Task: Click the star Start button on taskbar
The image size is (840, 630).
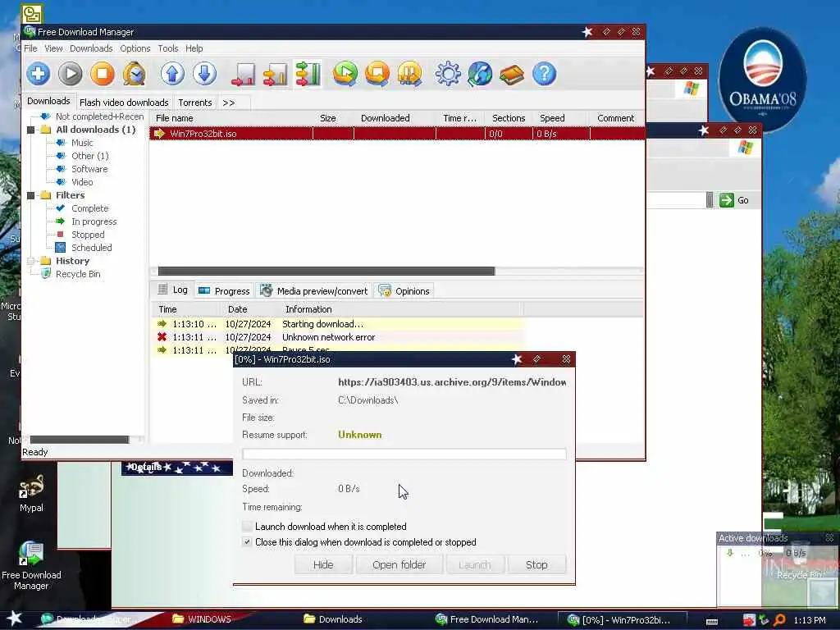Action: point(15,619)
